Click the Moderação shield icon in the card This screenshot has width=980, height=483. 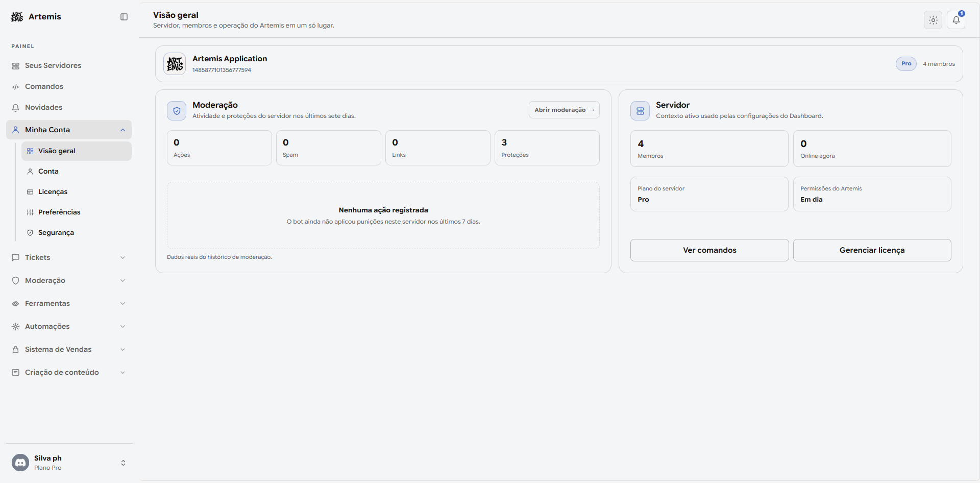(x=177, y=111)
